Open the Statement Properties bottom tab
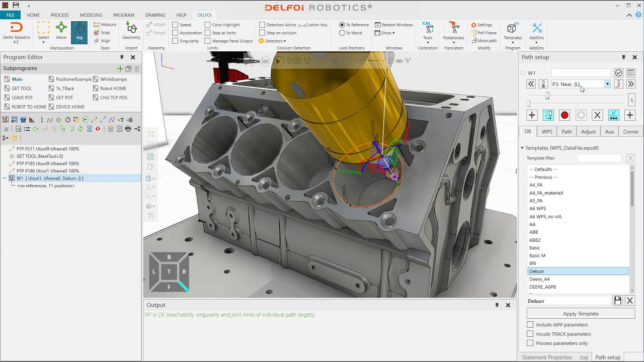The image size is (644, 362). (x=547, y=357)
